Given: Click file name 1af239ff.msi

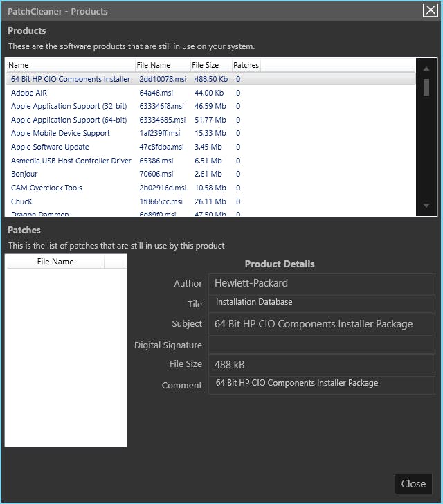Looking at the screenshot, I should pyautogui.click(x=160, y=133).
